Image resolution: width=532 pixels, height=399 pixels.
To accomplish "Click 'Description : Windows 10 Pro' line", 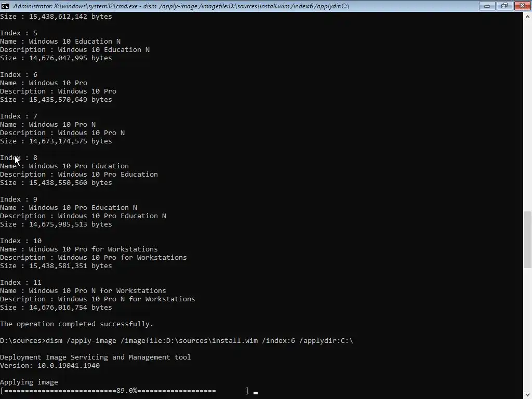I will [x=58, y=91].
